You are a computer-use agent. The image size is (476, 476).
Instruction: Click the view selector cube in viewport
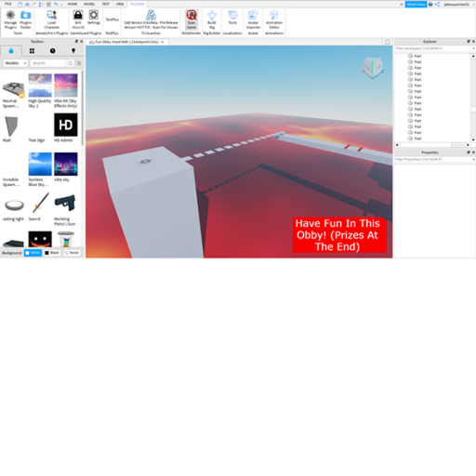pyautogui.click(x=373, y=68)
